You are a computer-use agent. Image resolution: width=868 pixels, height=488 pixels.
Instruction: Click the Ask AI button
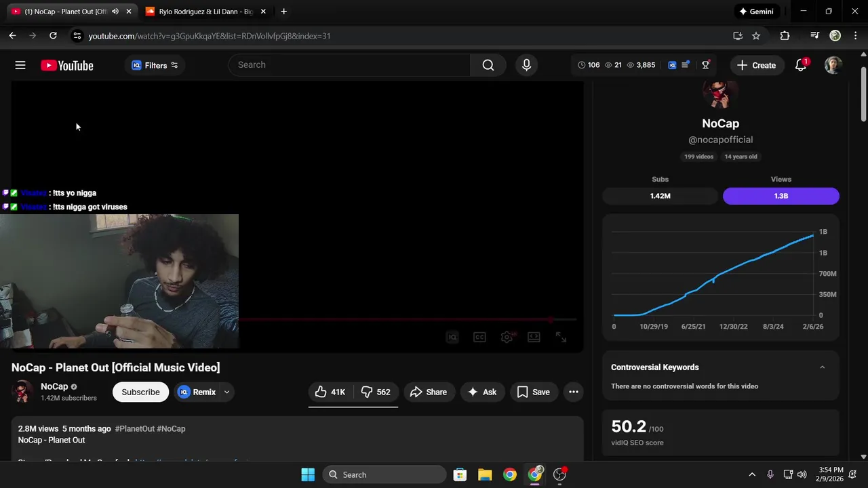click(482, 392)
